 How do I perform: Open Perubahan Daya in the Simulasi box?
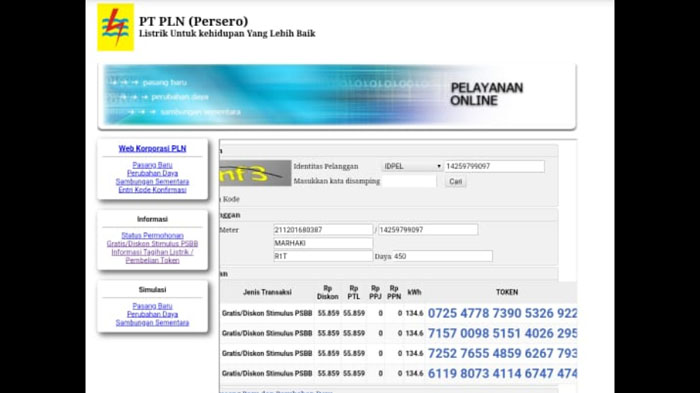(x=152, y=314)
